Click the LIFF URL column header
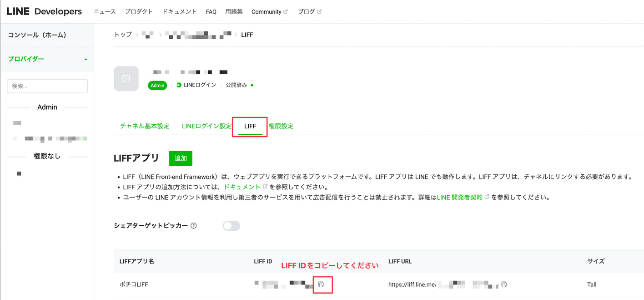644x300 pixels. (x=400, y=261)
